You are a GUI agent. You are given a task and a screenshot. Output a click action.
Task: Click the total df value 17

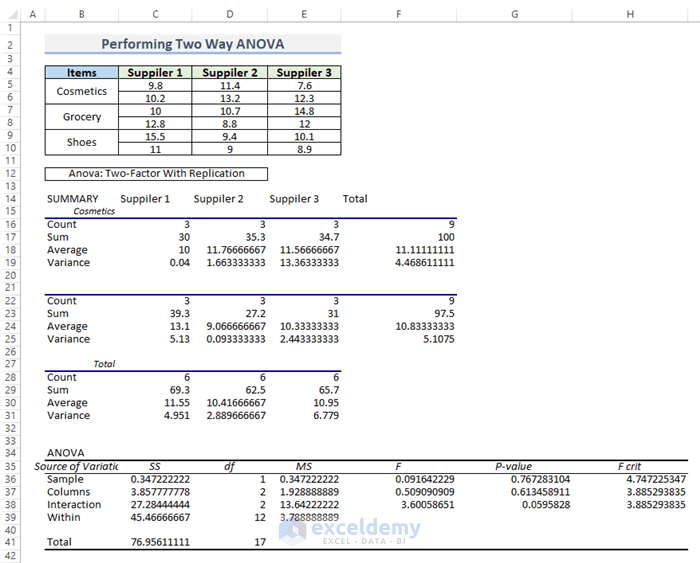click(260, 542)
